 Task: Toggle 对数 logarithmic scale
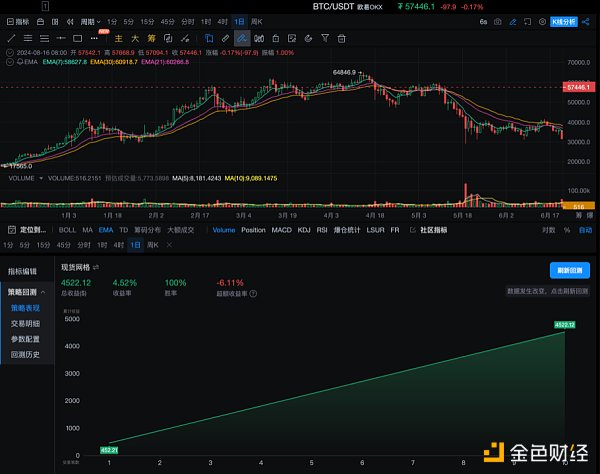click(548, 230)
